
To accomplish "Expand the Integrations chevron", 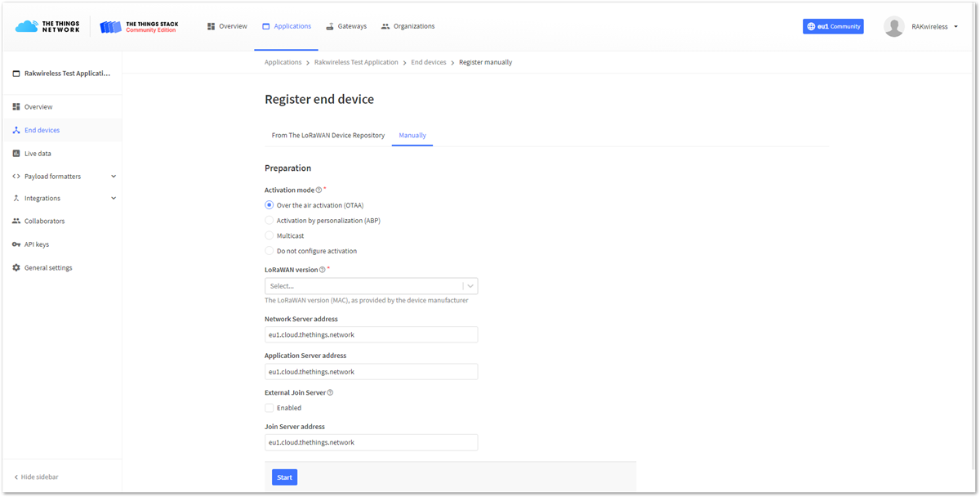I will point(114,199).
